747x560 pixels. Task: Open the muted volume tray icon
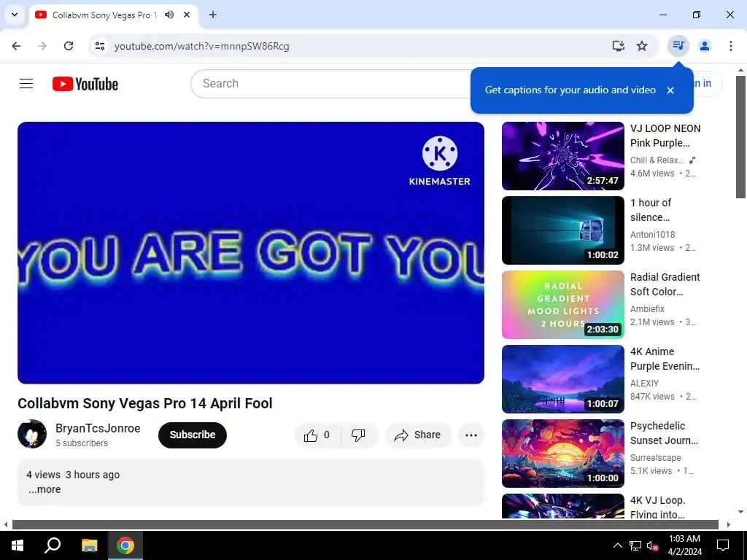click(653, 545)
